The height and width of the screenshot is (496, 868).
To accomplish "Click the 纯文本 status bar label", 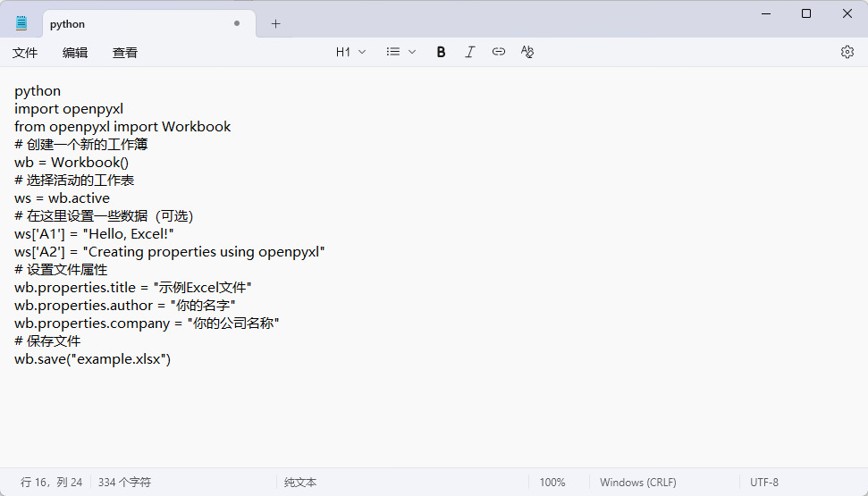I will (300, 483).
